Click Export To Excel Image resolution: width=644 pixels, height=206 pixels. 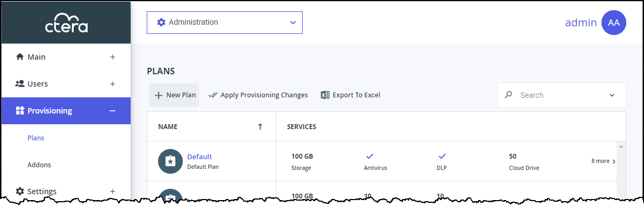tap(350, 95)
